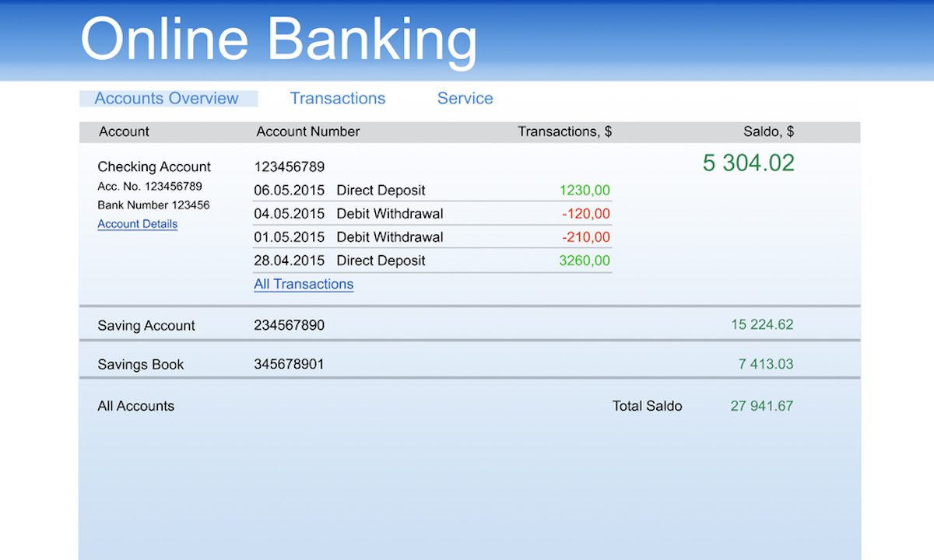Select the Debit Withdrawal from 01.05.2015

click(390, 236)
